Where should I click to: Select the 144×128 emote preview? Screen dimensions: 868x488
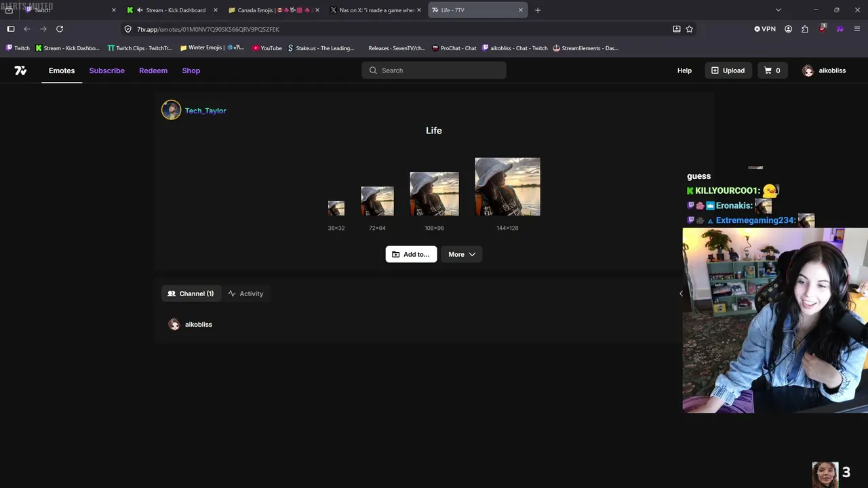point(507,186)
